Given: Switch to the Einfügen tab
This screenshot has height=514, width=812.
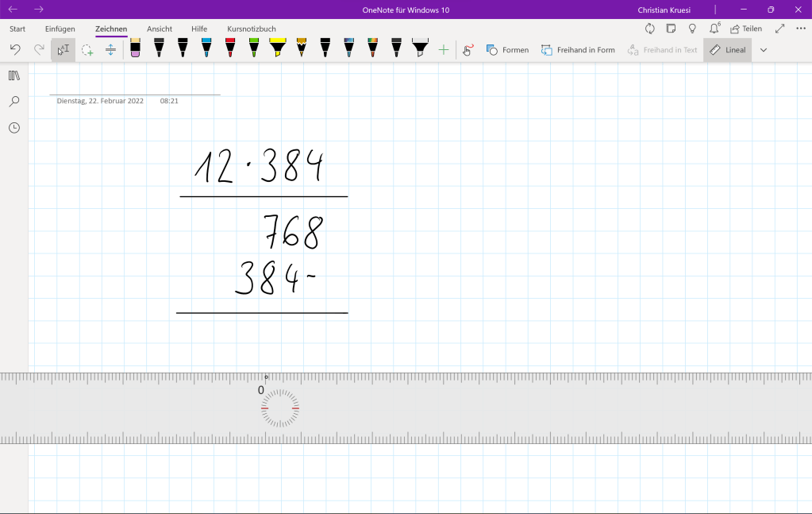Looking at the screenshot, I should pos(60,29).
